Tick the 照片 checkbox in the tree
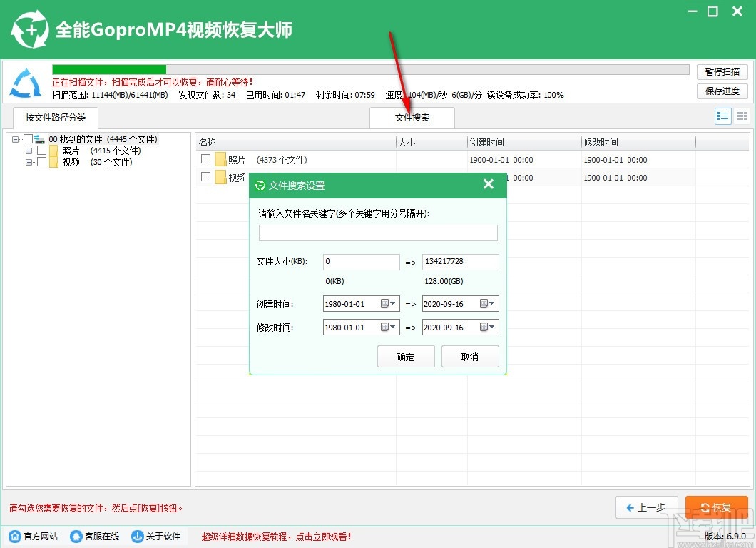 tap(42, 151)
